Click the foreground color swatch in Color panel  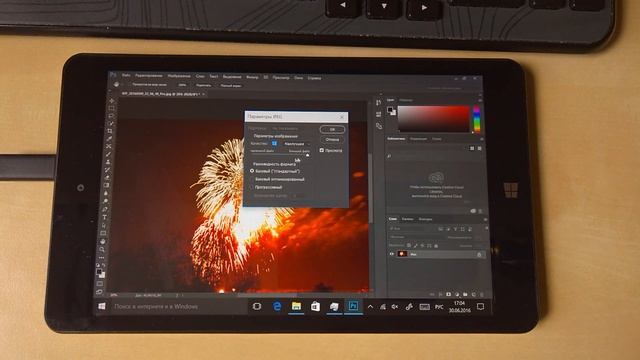coord(390,110)
